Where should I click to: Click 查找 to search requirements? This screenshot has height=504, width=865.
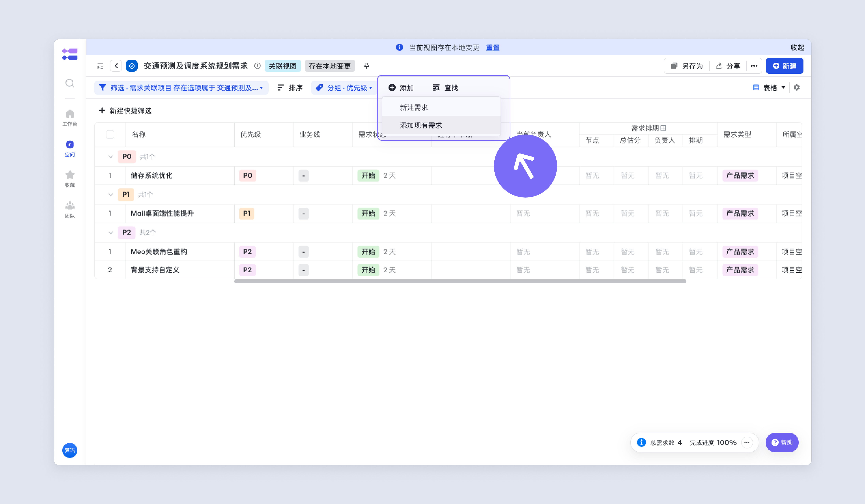445,88
